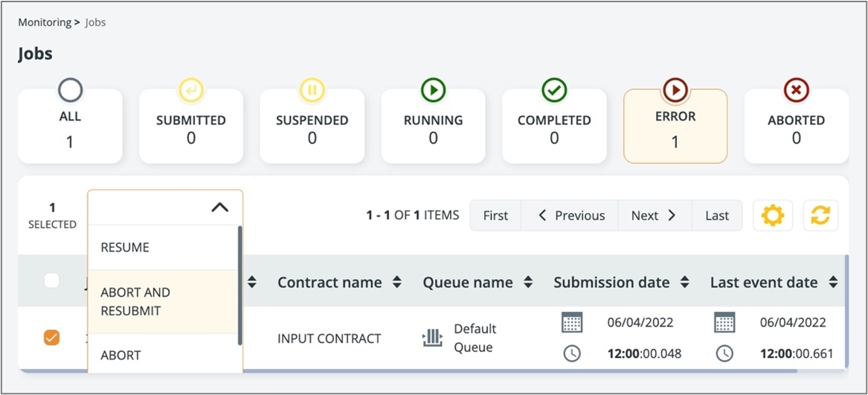The image size is (868, 395).
Task: Click the gear settings icon
Action: pyautogui.click(x=773, y=216)
